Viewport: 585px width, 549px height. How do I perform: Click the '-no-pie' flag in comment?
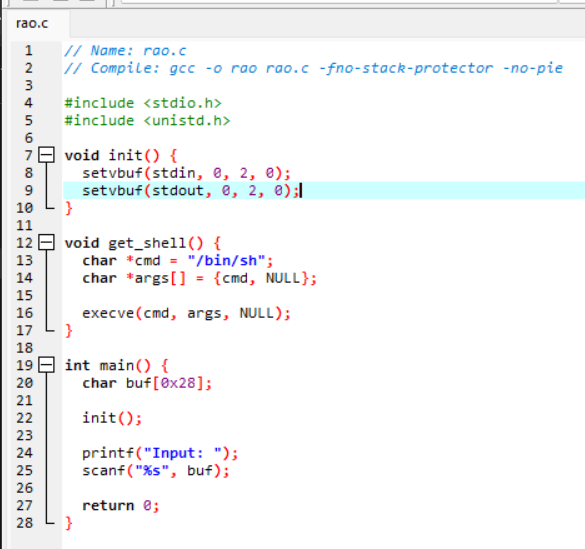click(533, 68)
